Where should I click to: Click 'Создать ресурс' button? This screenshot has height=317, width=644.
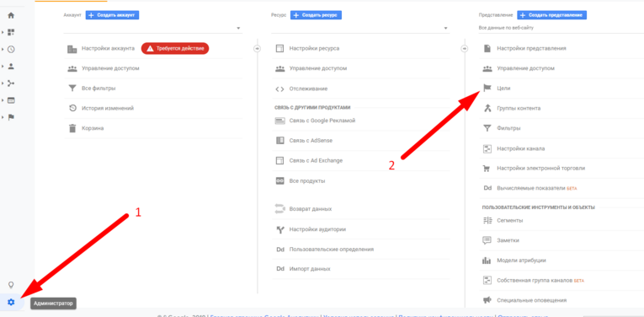click(x=316, y=15)
